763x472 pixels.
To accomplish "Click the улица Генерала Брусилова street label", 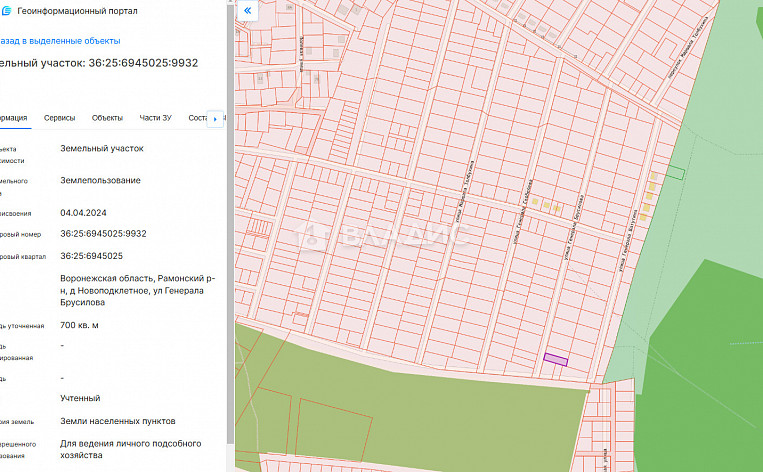I will pos(574,227).
